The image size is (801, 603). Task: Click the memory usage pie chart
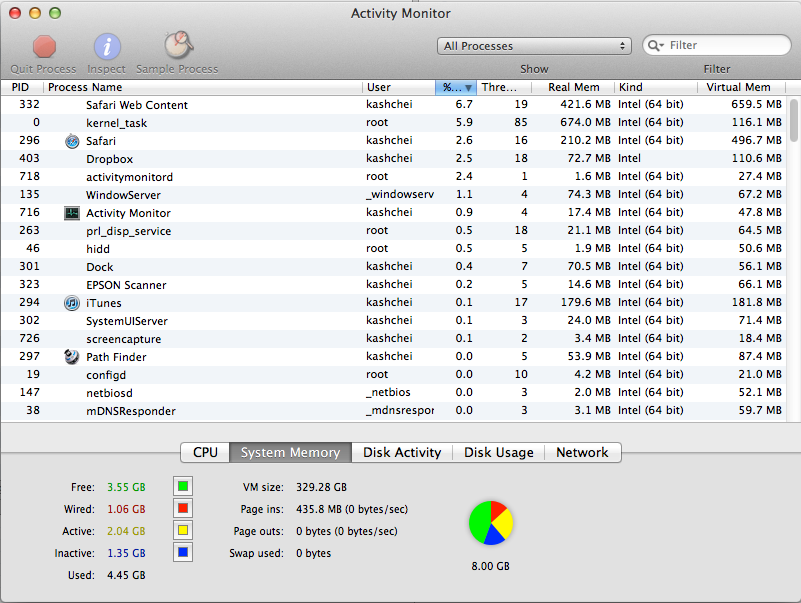pos(491,523)
